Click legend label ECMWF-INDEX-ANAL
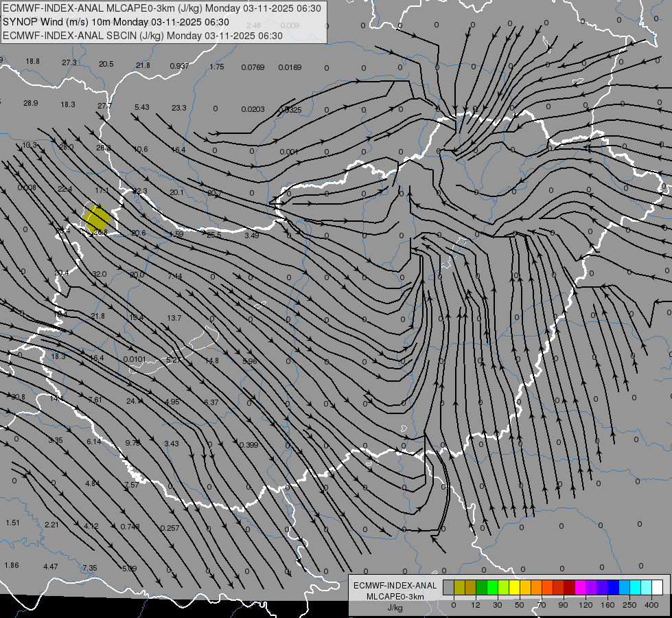Image resolution: width=672 pixels, height=618 pixels. [x=395, y=586]
